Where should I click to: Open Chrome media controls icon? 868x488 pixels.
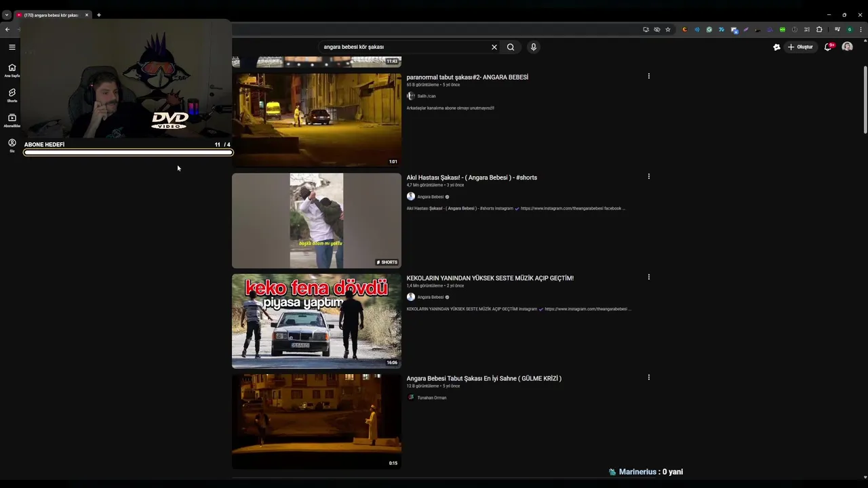coord(837,29)
